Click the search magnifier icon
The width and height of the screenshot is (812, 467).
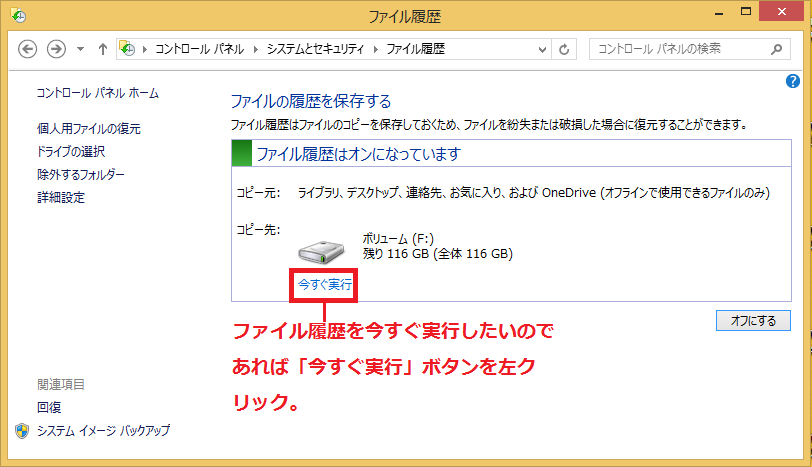776,49
